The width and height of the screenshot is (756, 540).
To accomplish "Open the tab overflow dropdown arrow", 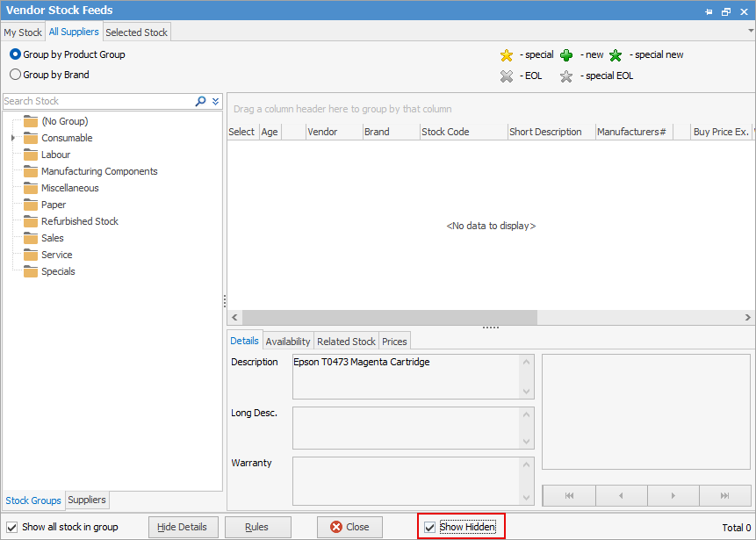I will coord(751,31).
